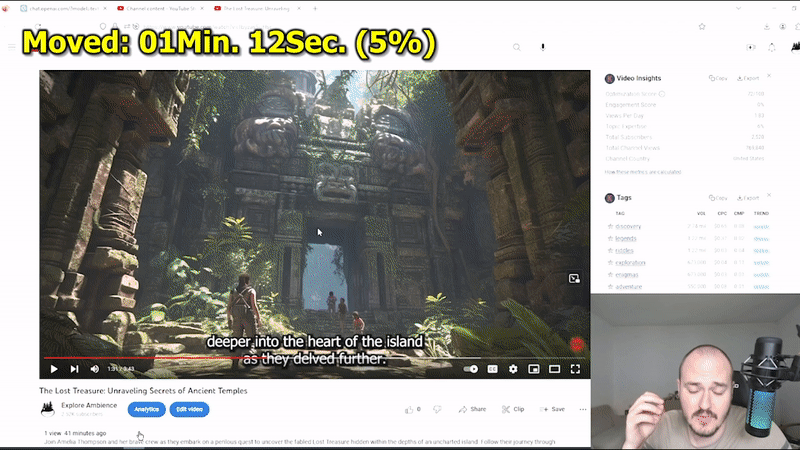Open the Explore Ambience channel name
The height and width of the screenshot is (450, 800).
click(x=89, y=405)
